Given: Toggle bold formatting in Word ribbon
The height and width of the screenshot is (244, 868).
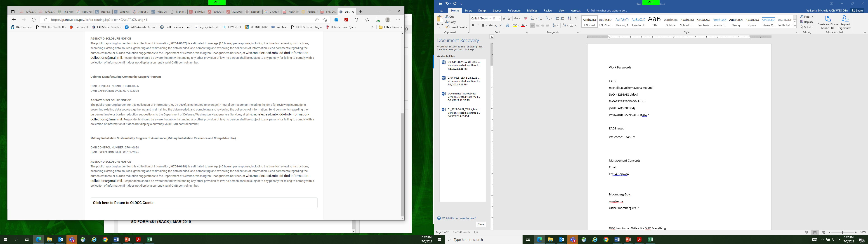Looking at the screenshot, I should [x=473, y=26].
